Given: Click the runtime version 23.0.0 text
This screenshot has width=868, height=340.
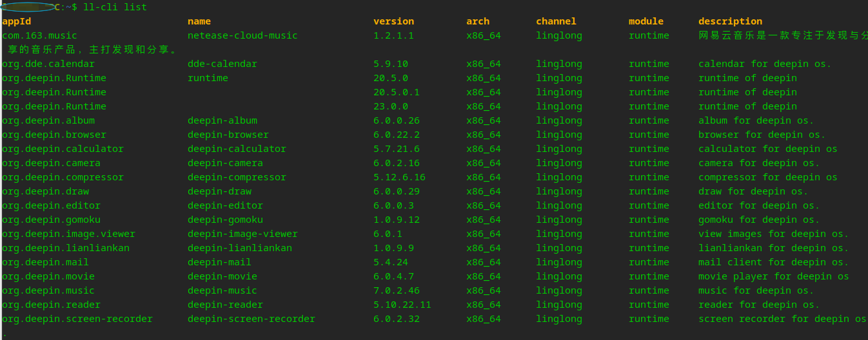Looking at the screenshot, I should (x=391, y=106).
